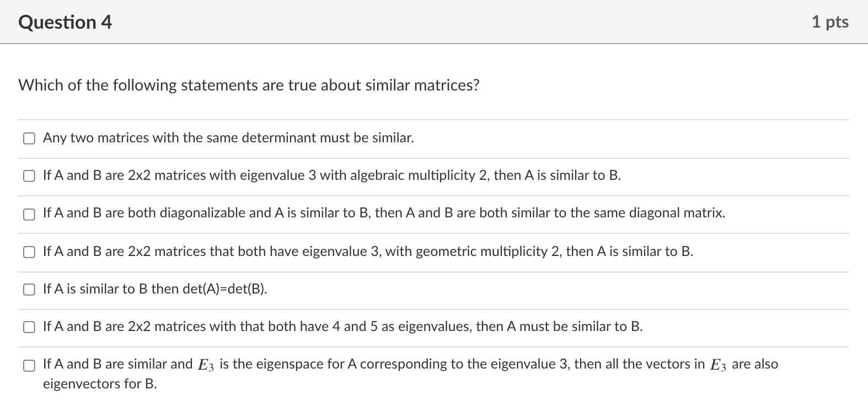The height and width of the screenshot is (416, 868).
Task: Click the eigenvectors for B line
Action: (100, 384)
